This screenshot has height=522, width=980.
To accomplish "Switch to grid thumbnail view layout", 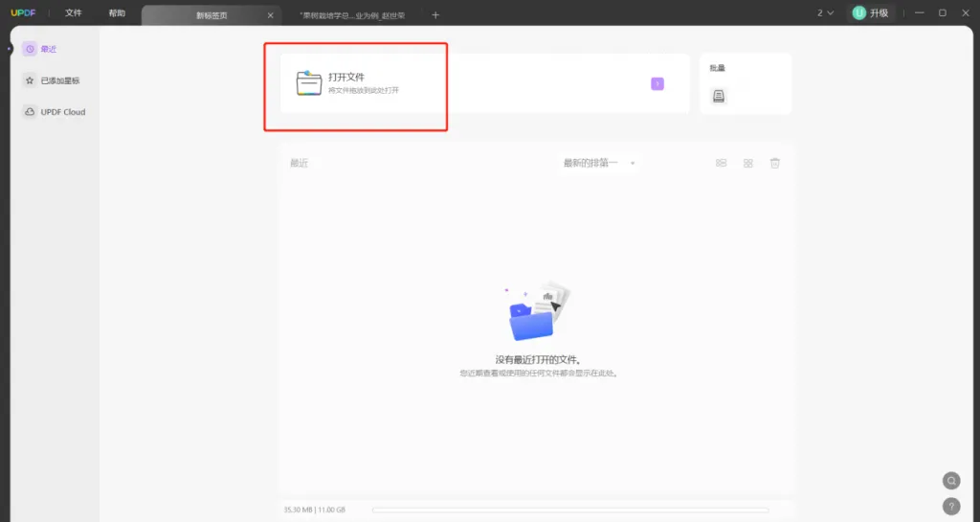I will point(748,163).
